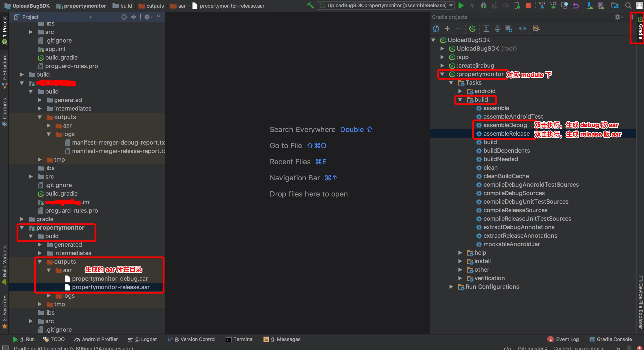Click the Debug bug icon in toolbar
Viewport: 644px width, 350px height.
[483, 6]
